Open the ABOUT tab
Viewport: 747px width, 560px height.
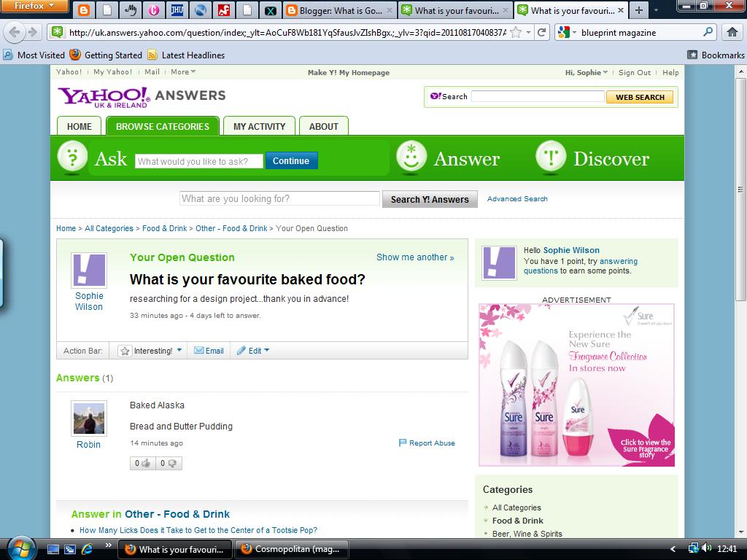coord(323,126)
